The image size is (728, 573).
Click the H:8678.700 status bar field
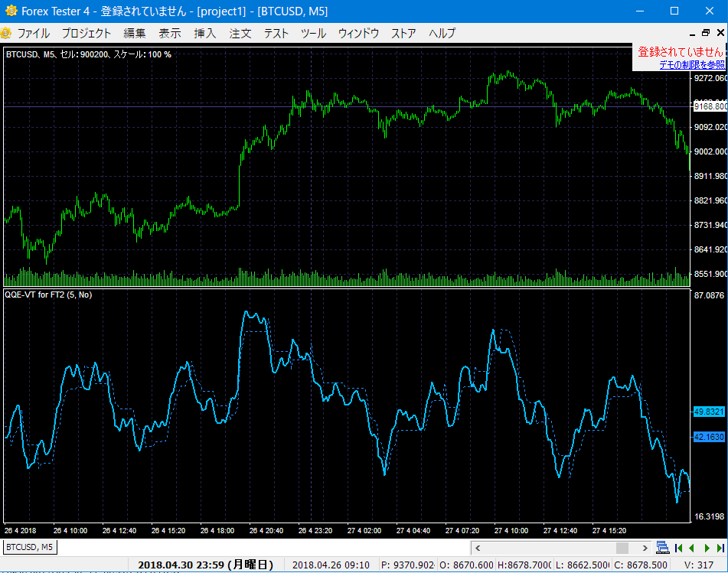524,565
